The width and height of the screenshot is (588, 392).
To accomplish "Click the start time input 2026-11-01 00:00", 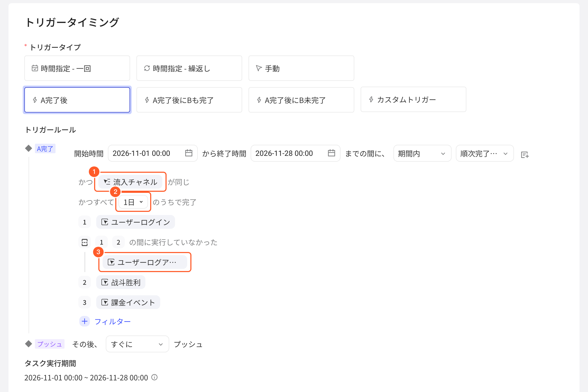I will click(x=153, y=153).
